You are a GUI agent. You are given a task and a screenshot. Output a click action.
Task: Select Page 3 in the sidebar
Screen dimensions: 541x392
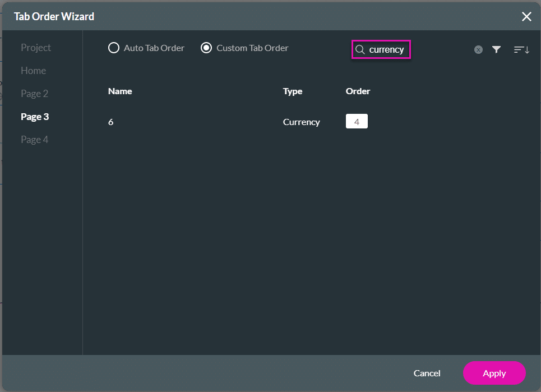pos(35,117)
